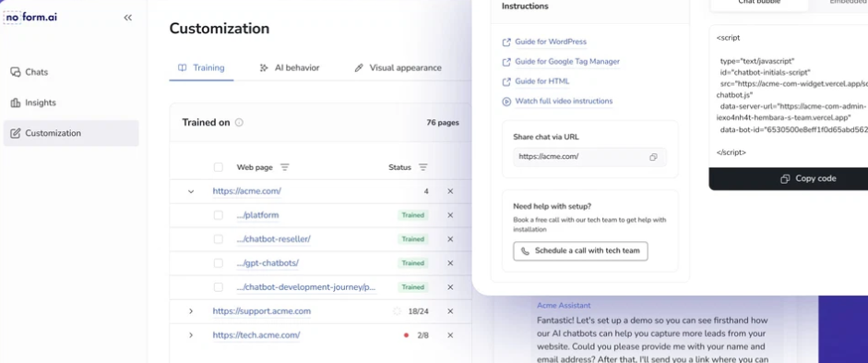The width and height of the screenshot is (868, 363).
Task: Switch to the AI behavior tab
Action: coord(290,68)
